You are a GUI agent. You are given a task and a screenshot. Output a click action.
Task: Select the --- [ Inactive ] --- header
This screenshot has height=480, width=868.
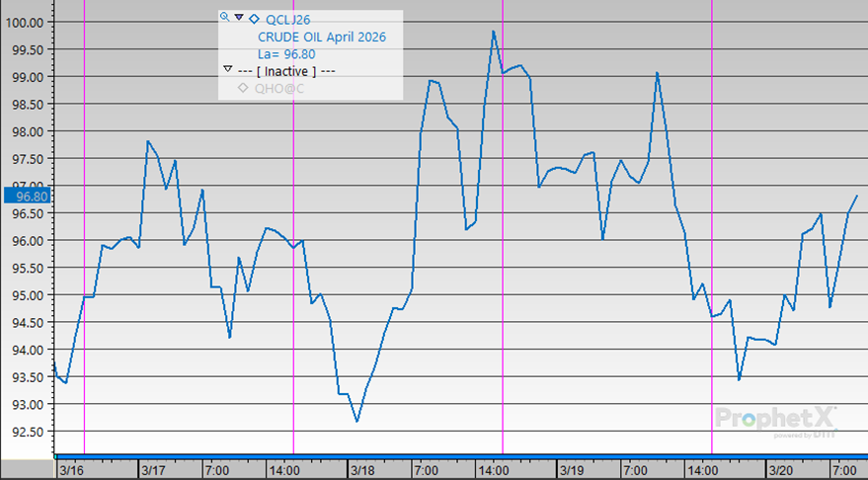click(x=287, y=70)
